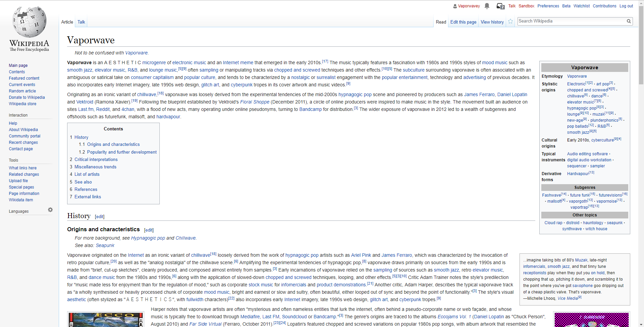Open the Page information link
The height and width of the screenshot is (327, 644).
[24, 194]
